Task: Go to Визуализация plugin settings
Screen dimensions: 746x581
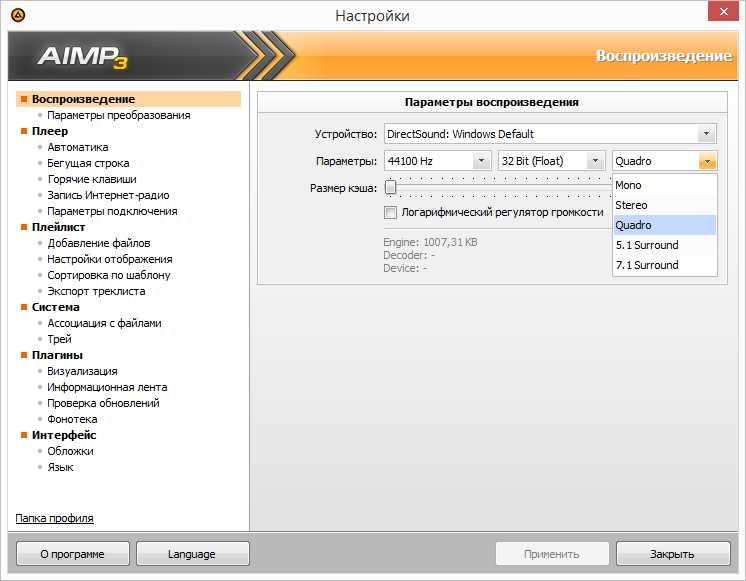Action: pos(82,371)
